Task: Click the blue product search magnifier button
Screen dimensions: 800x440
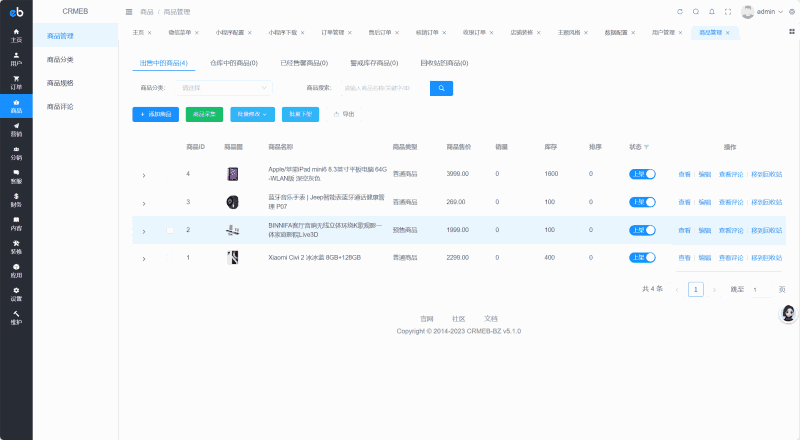Action: pyautogui.click(x=441, y=88)
